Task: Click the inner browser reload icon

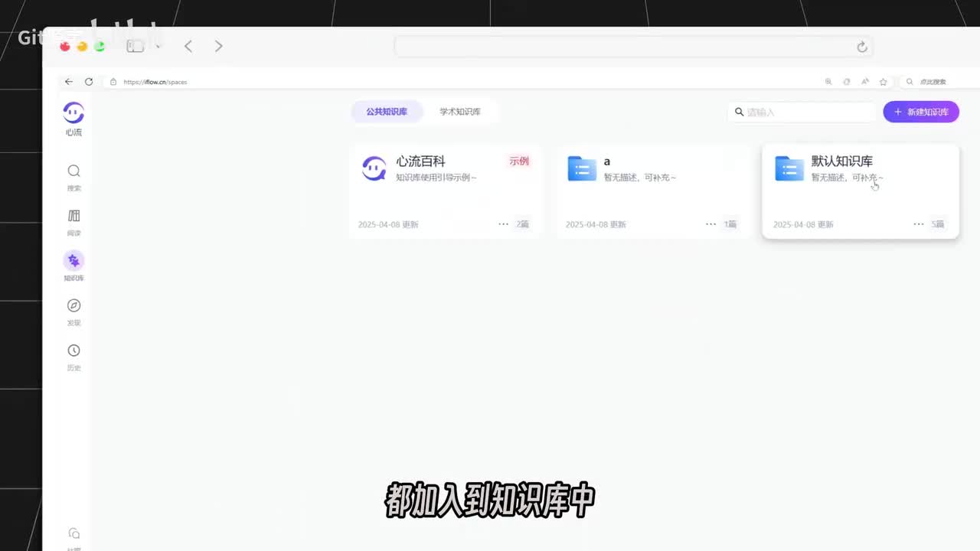Action: tap(89, 82)
